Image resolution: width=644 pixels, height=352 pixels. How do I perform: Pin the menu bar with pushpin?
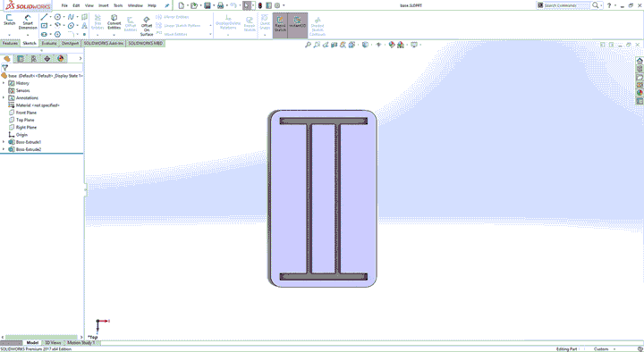[x=166, y=5]
